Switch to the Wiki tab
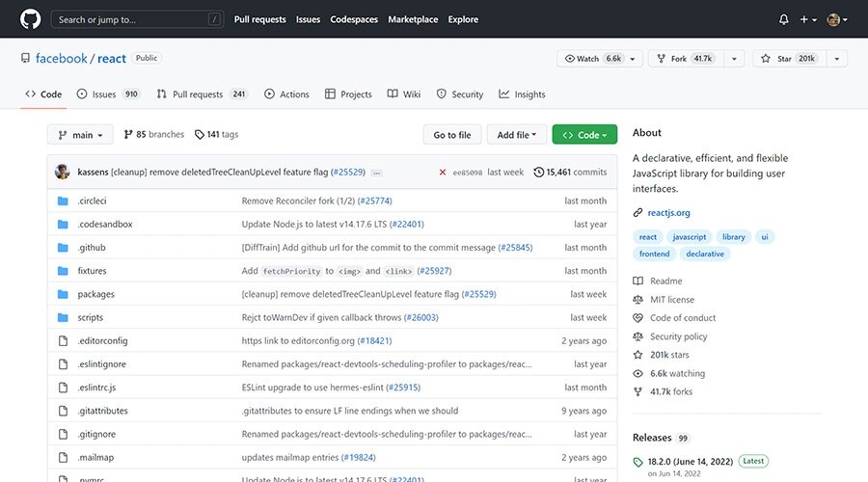 [404, 94]
